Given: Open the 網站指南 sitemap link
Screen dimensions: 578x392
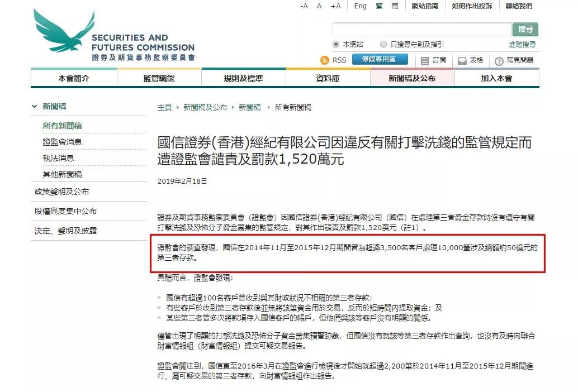Looking at the screenshot, I should [425, 6].
